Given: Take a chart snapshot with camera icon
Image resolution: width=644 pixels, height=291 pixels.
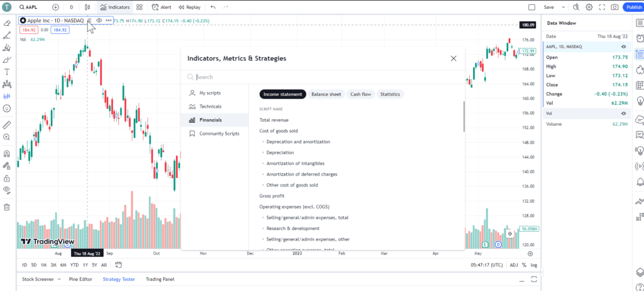Looking at the screenshot, I should [614, 7].
